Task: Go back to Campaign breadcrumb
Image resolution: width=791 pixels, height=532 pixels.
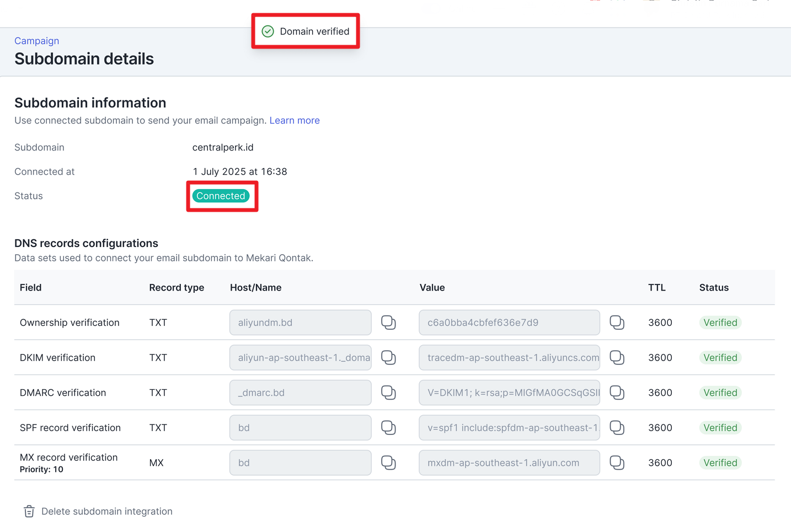Action: 36,41
